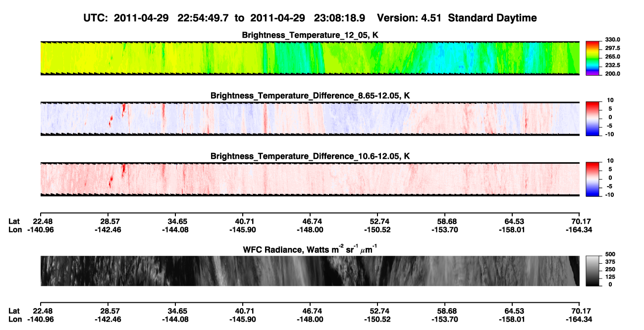Click the WFC Radiance grayscale image strip
Viewport: 644px width, 330px height.
310,271
